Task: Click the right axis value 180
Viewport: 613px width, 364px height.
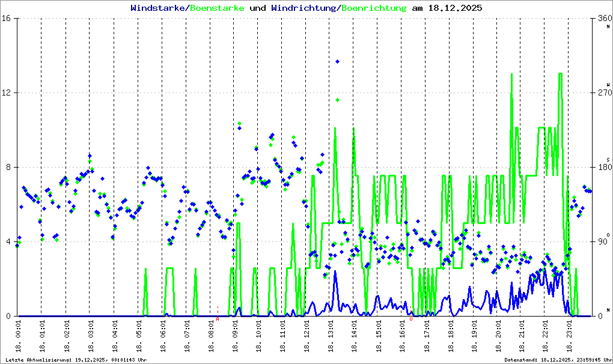Action: click(x=605, y=167)
